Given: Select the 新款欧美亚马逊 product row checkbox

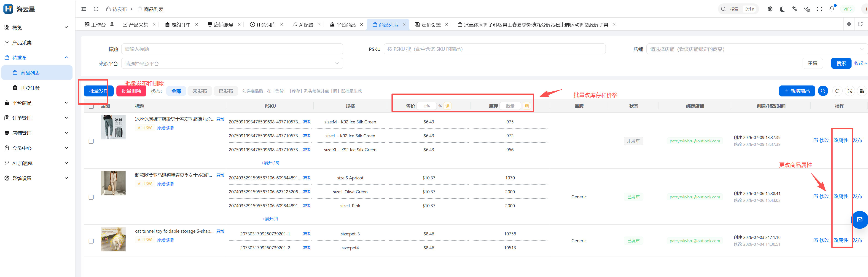Looking at the screenshot, I should 91,197.
